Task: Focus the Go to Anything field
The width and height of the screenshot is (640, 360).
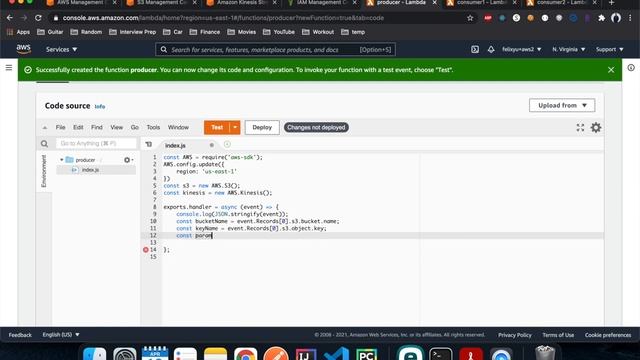Action: point(96,143)
